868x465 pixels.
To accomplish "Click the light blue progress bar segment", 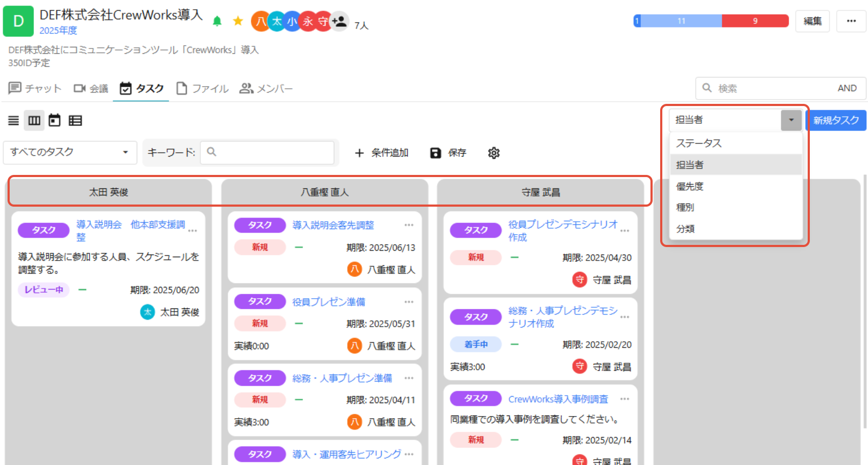I will click(681, 21).
